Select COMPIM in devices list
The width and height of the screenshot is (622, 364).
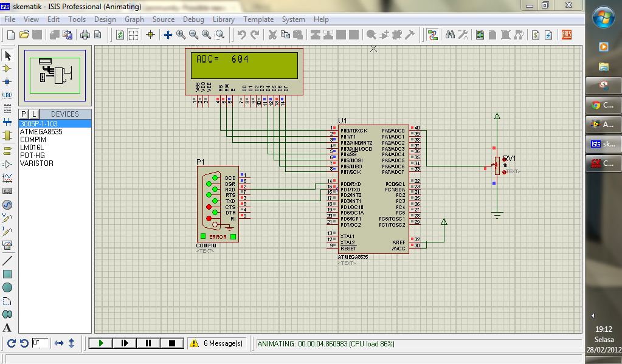point(55,140)
